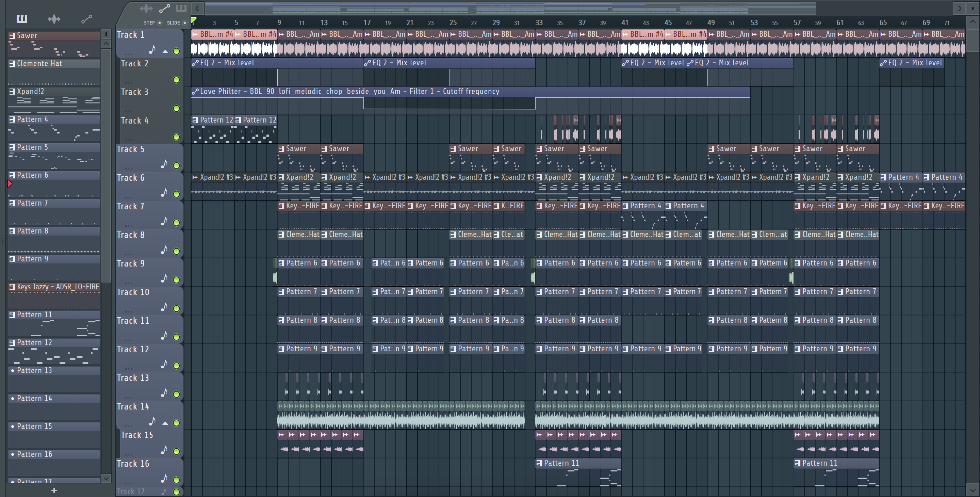Click the note icon on Track 12
The width and height of the screenshot is (980, 497).
[x=164, y=364]
